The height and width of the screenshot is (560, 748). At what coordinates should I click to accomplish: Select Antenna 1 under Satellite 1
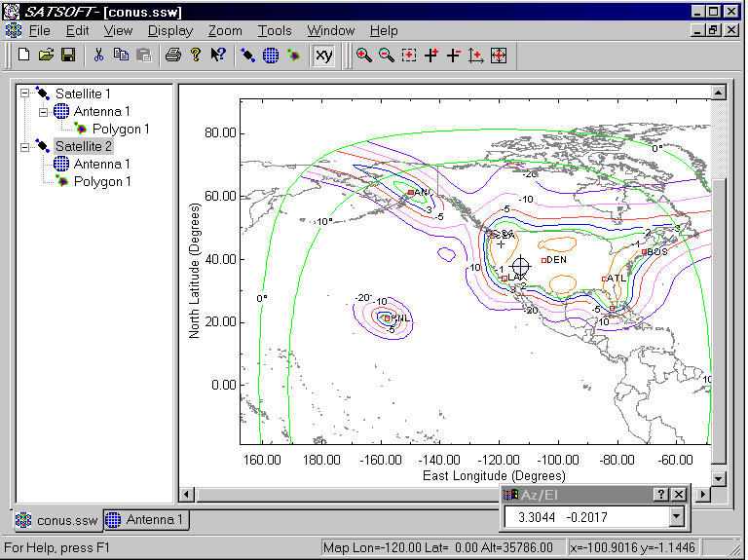[101, 111]
